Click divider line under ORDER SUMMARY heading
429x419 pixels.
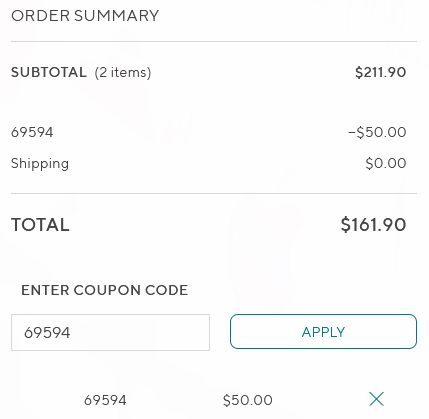click(x=214, y=42)
